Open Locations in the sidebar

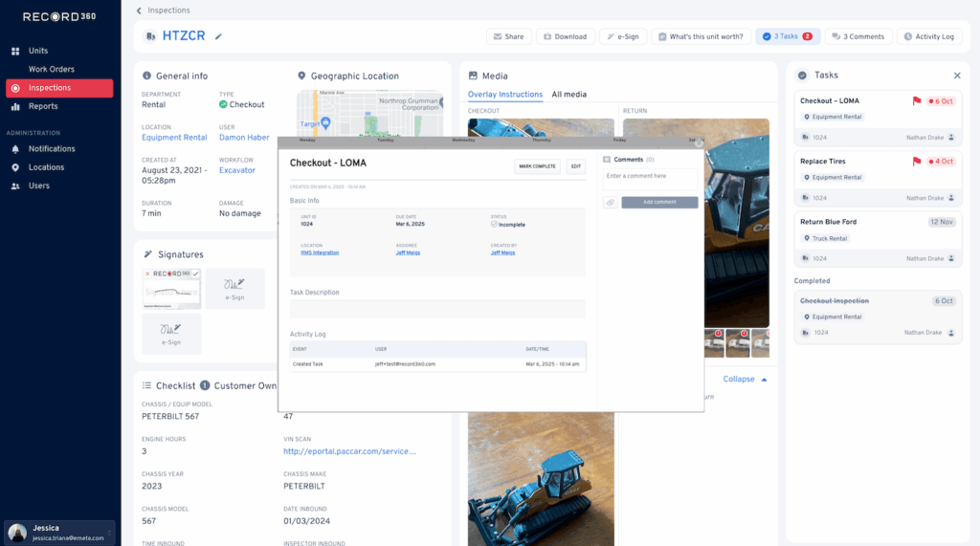[x=46, y=167]
